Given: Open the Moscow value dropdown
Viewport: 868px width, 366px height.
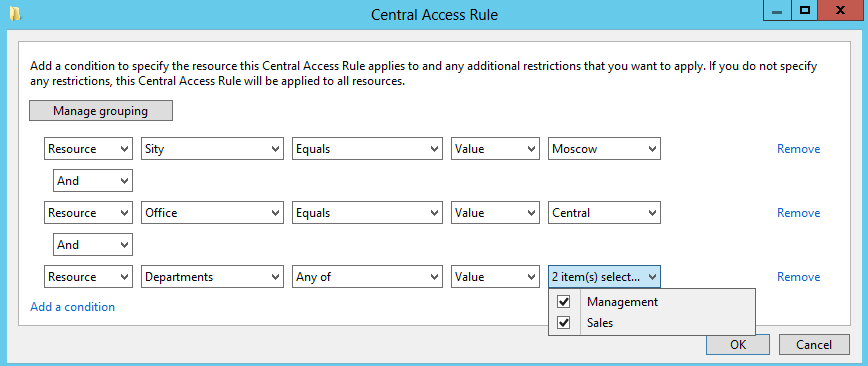Looking at the screenshot, I should 604,149.
